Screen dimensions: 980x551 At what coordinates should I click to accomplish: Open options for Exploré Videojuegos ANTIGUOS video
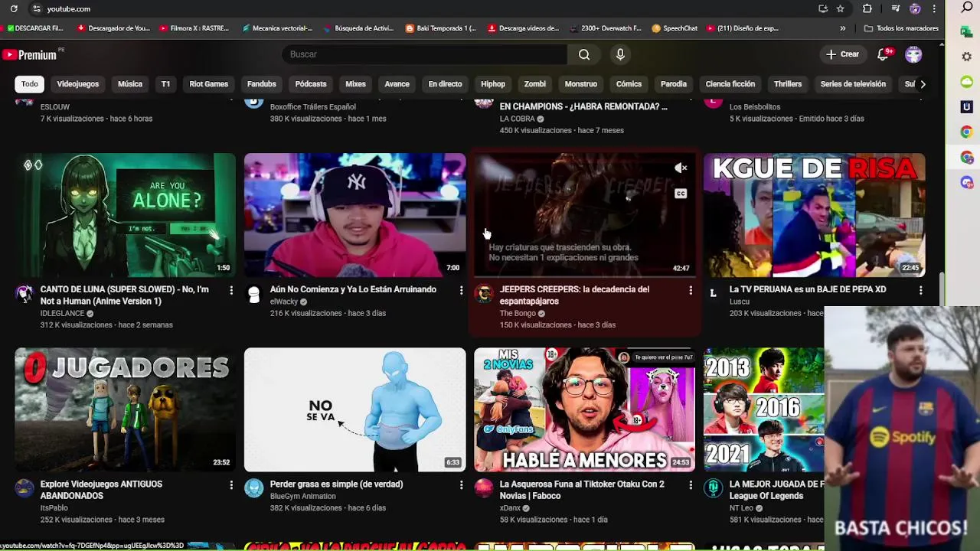pos(231,484)
